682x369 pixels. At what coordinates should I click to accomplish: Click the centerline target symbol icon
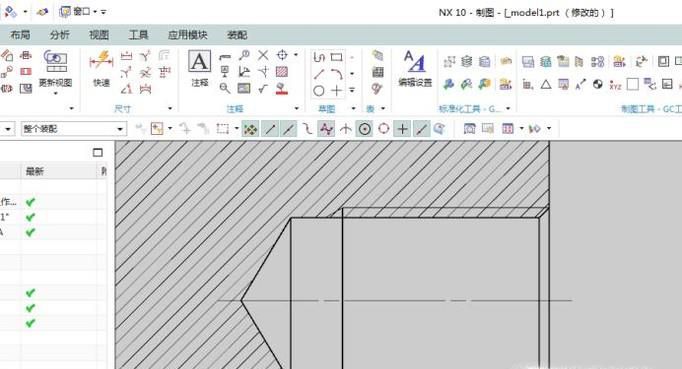click(x=282, y=55)
